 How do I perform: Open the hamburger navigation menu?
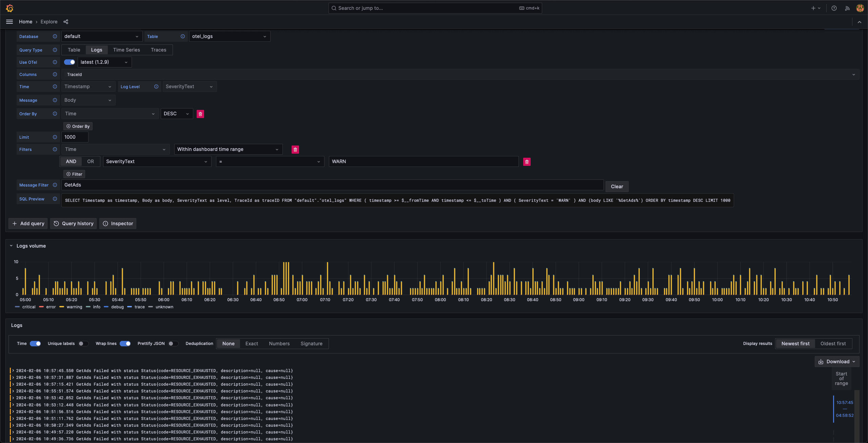coord(9,22)
